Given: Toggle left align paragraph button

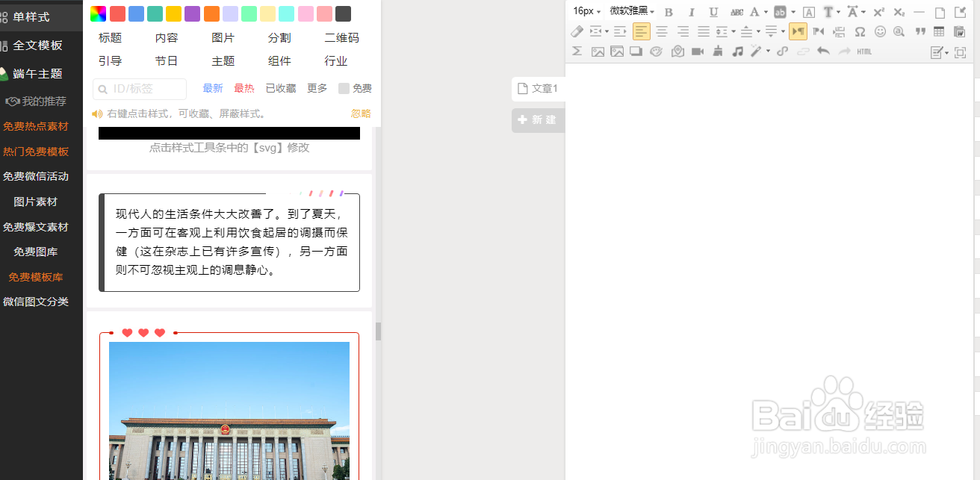Looking at the screenshot, I should pos(642,31).
